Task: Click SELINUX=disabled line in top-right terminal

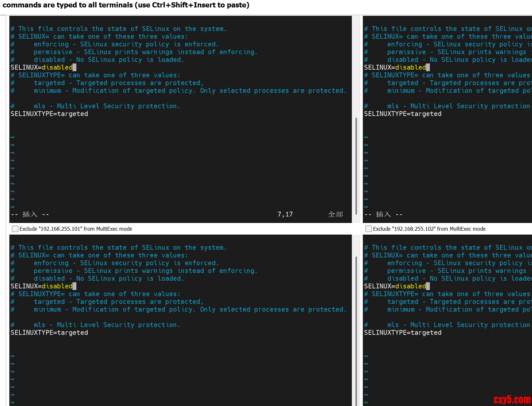Action: click(395, 67)
